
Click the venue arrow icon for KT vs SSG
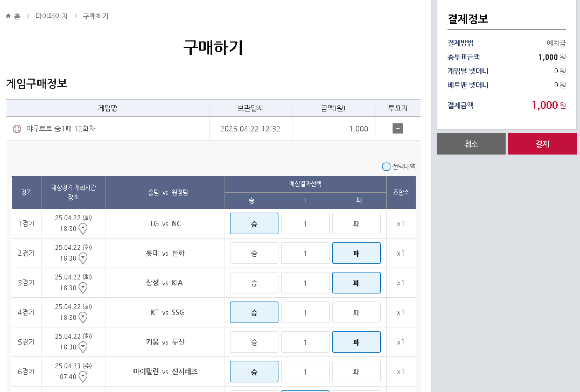(82, 317)
